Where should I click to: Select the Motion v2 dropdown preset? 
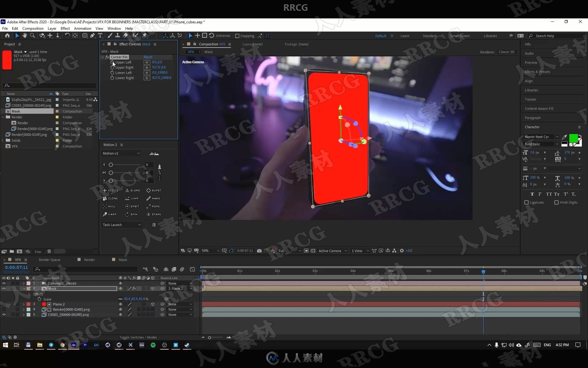coord(121,153)
